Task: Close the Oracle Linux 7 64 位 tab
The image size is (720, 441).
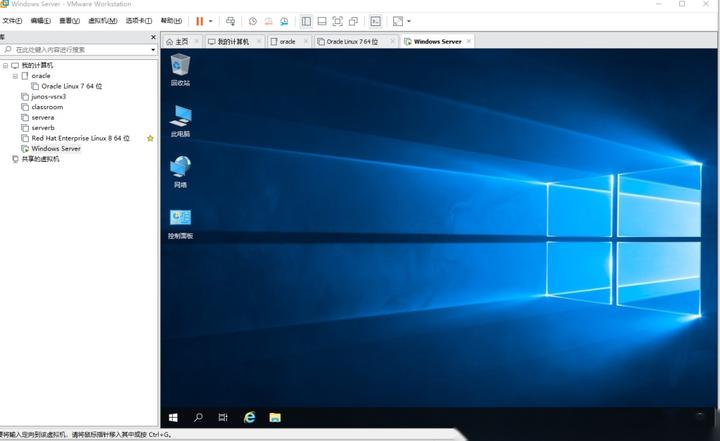Action: (392, 41)
